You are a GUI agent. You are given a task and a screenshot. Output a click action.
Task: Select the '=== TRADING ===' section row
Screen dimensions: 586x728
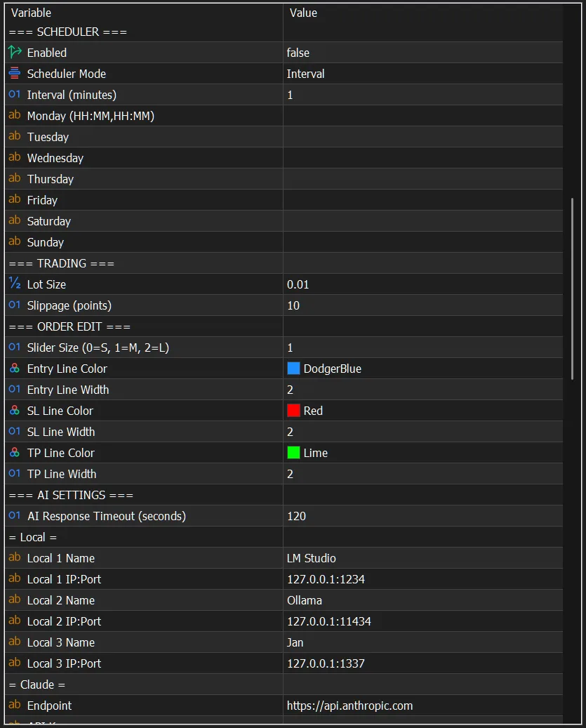[x=284, y=263]
